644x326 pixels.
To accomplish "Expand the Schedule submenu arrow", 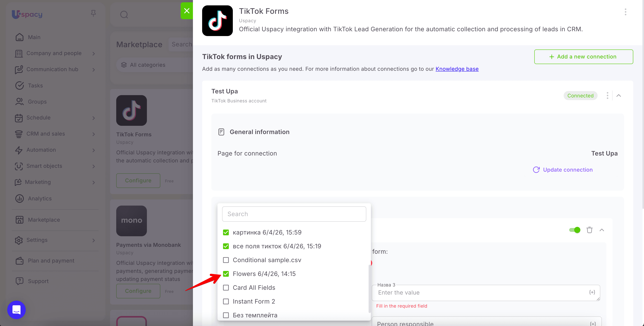I will pyautogui.click(x=94, y=118).
